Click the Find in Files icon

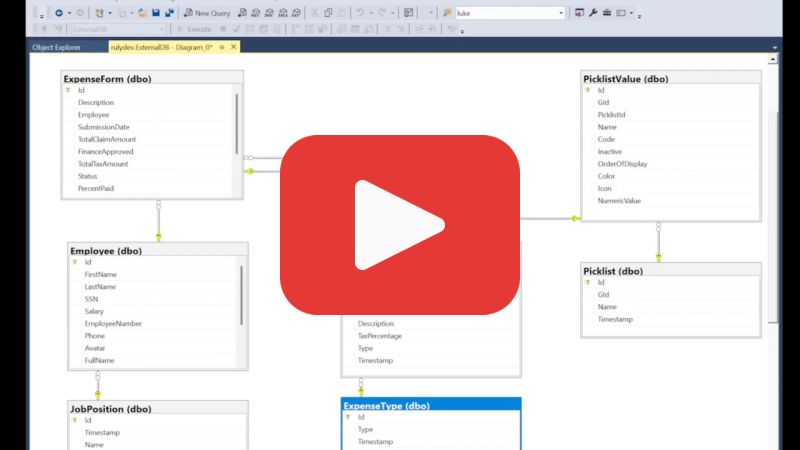pyautogui.click(x=447, y=13)
